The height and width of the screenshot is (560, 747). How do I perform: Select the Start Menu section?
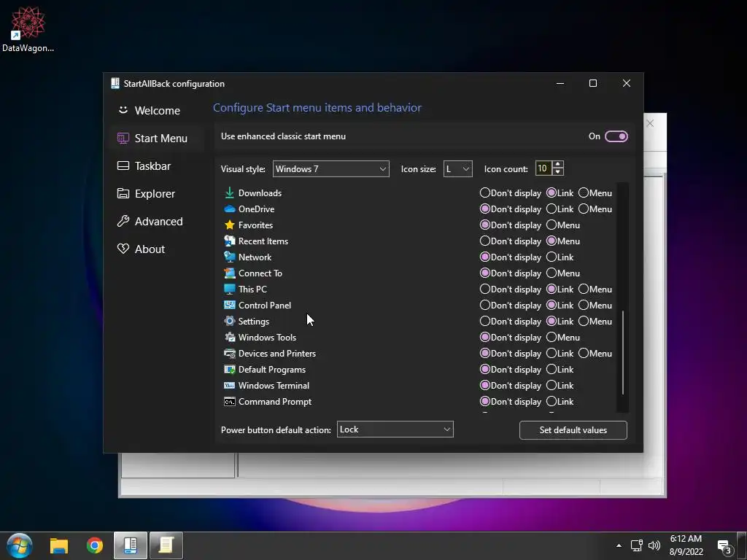[x=157, y=139]
